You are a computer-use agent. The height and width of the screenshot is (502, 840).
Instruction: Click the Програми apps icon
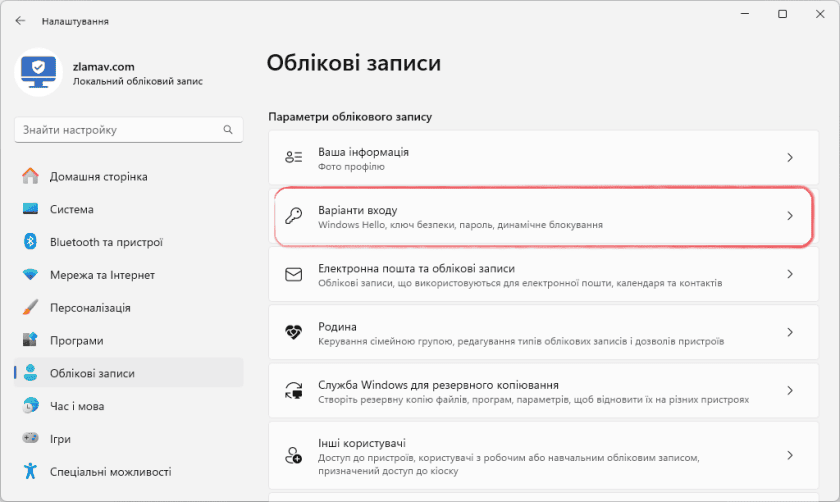(31, 340)
